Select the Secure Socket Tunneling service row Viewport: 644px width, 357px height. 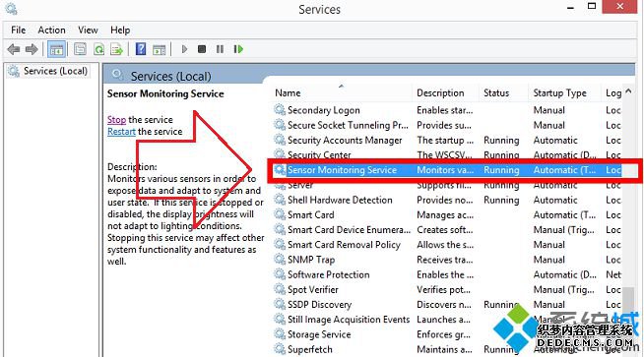[x=448, y=125]
